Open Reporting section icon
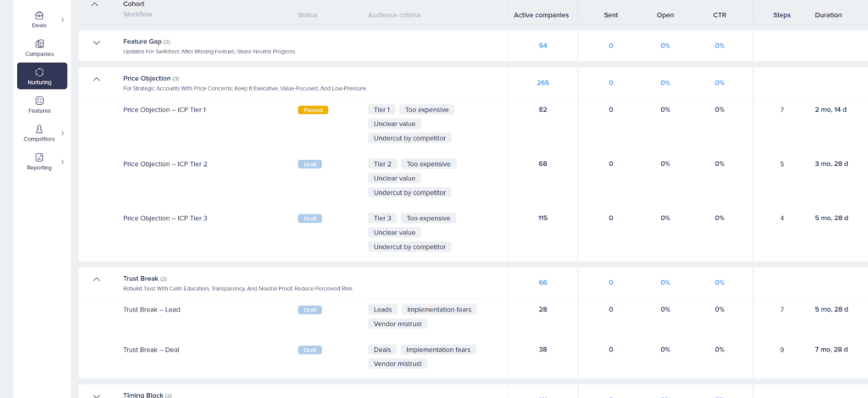The image size is (868, 398). (x=40, y=161)
